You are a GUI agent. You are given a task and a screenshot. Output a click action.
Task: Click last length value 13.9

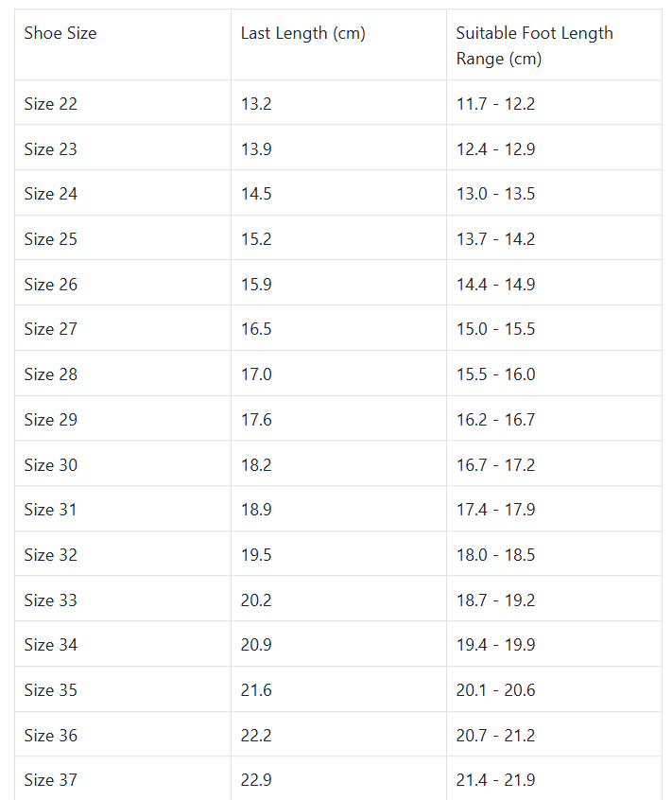(x=256, y=149)
